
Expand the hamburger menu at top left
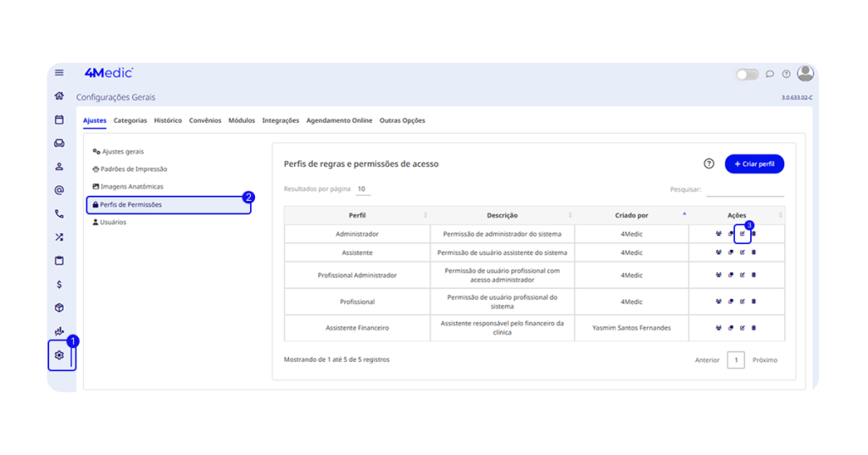point(59,73)
